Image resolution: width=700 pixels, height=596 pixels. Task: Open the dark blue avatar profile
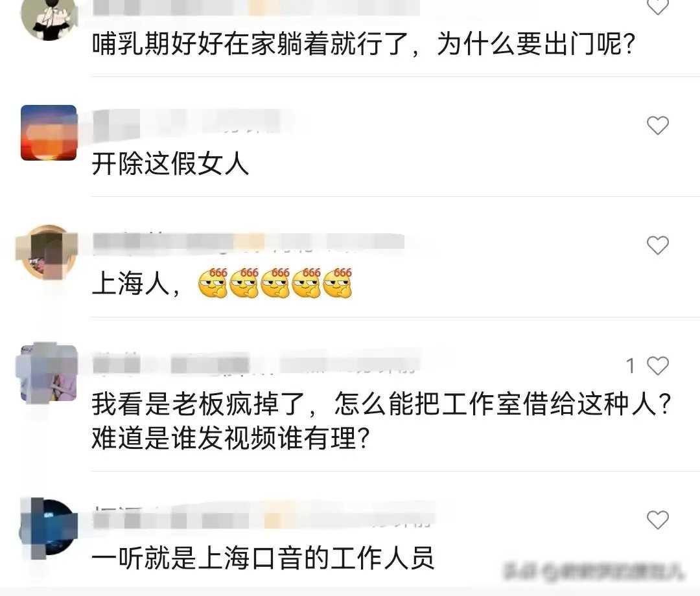point(49,529)
